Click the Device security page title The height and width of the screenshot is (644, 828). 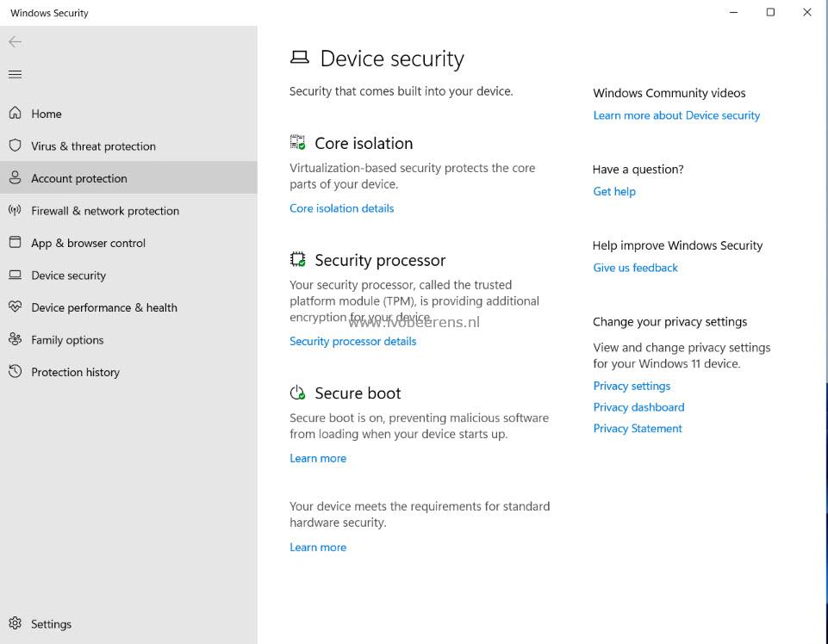tap(392, 58)
